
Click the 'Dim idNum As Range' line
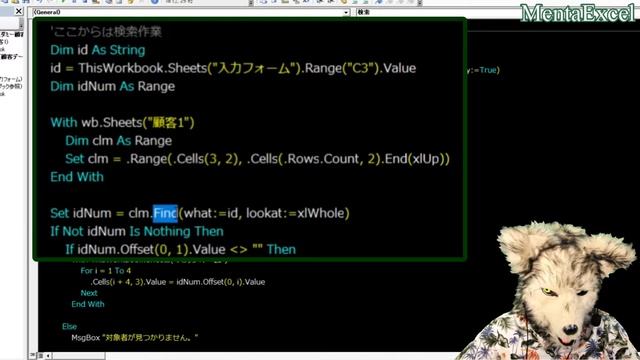[x=112, y=87]
